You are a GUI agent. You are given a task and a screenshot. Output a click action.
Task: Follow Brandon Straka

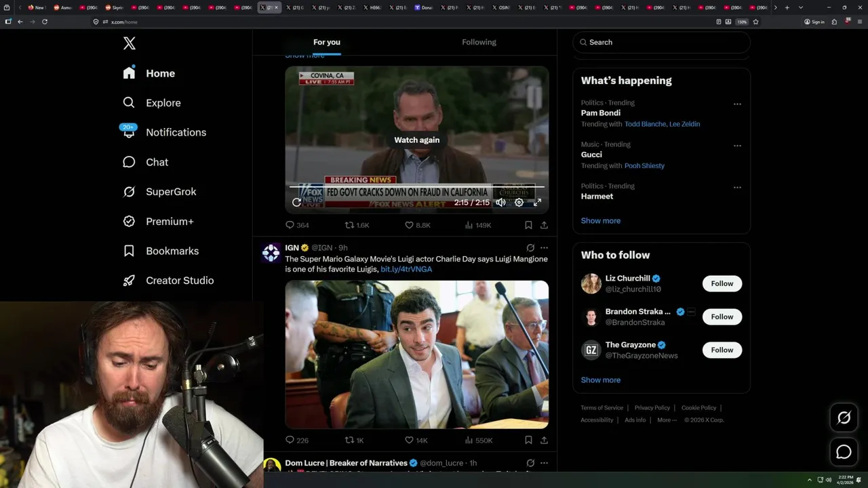click(x=722, y=317)
